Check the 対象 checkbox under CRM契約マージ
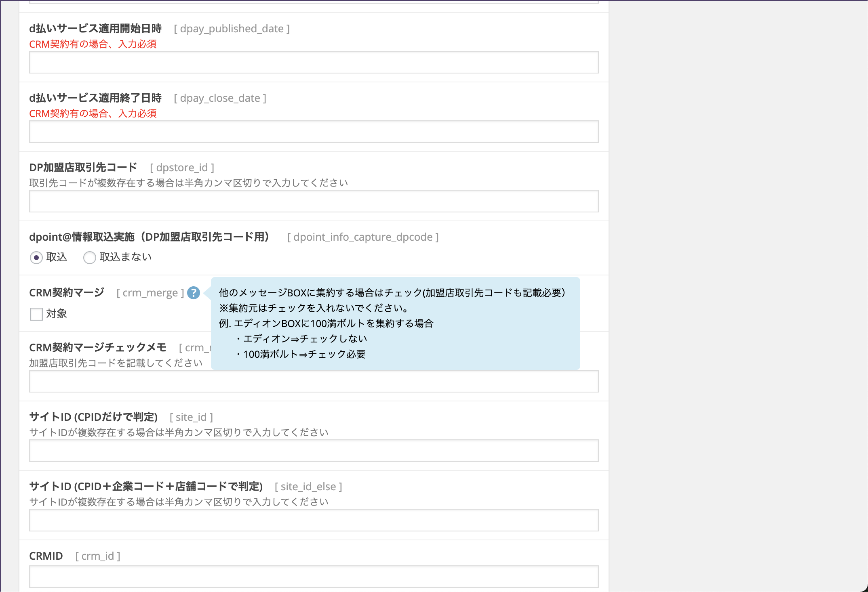 36,314
